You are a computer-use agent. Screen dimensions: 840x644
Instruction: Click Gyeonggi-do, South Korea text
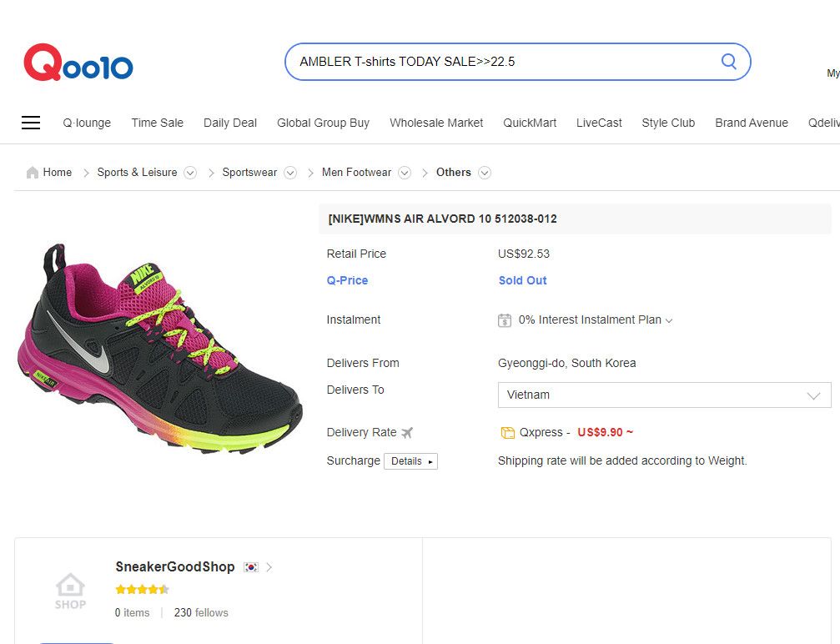pyautogui.click(x=566, y=363)
